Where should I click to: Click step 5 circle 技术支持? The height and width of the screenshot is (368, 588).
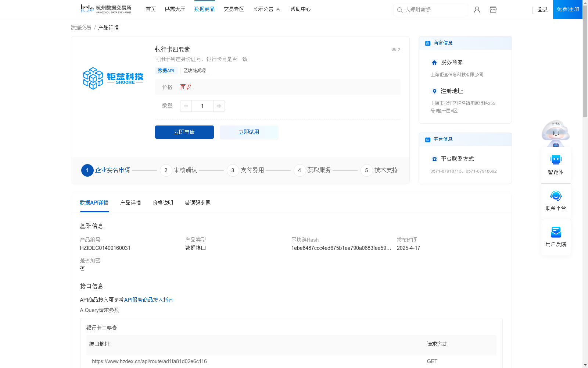click(x=366, y=170)
